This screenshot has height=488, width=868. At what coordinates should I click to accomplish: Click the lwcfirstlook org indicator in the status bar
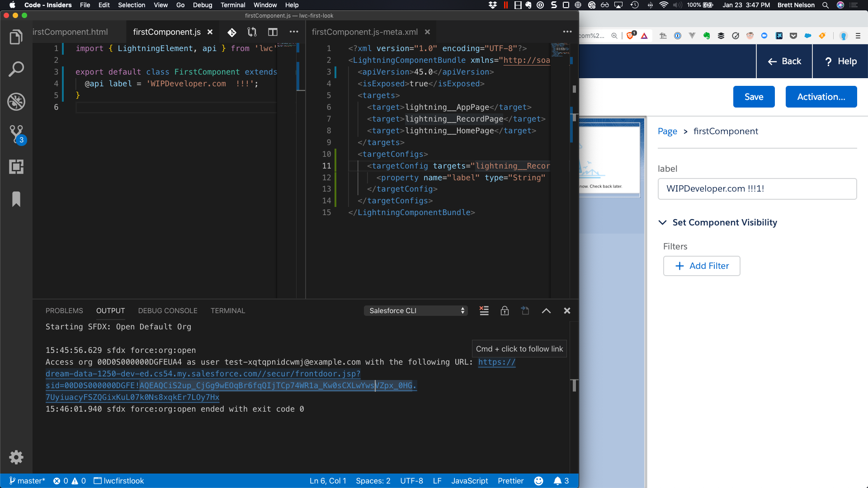[118, 481]
